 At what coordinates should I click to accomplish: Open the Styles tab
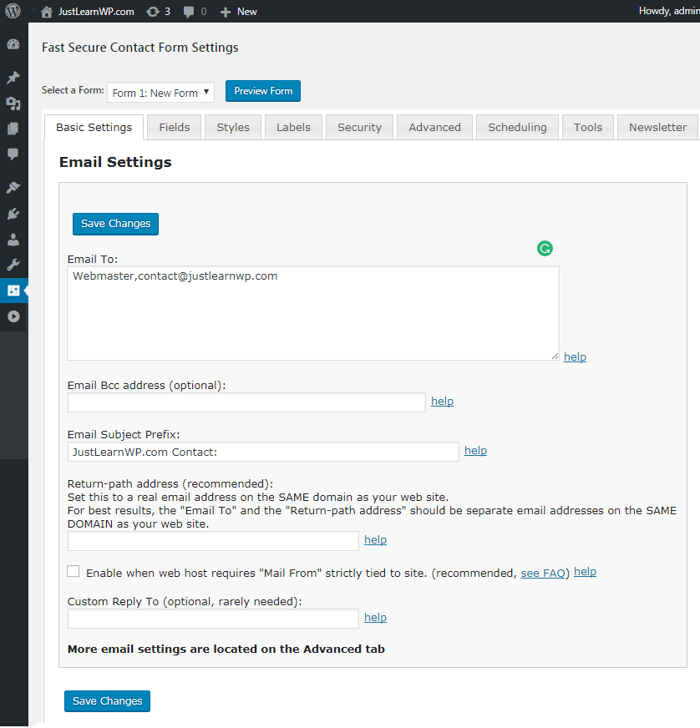pos(233,127)
